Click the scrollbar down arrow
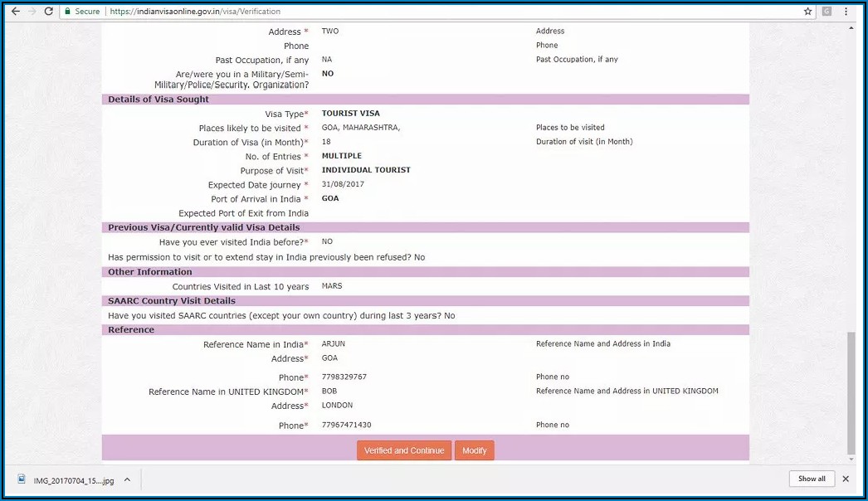 coord(851,460)
